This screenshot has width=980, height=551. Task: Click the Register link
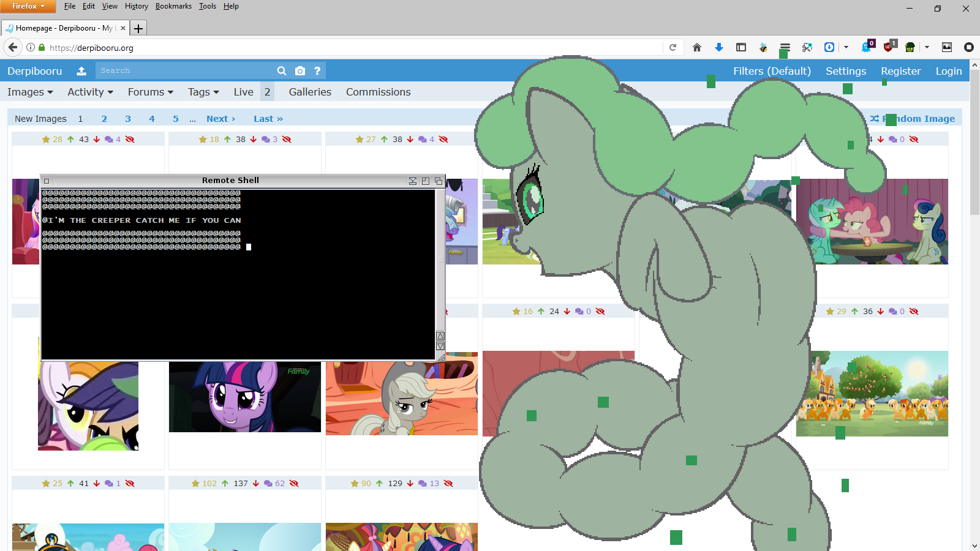901,71
